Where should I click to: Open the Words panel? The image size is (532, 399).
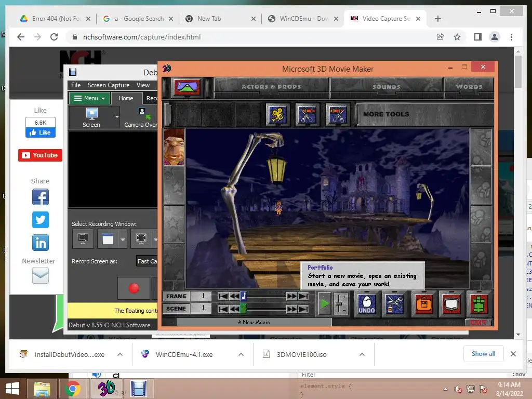tap(469, 87)
